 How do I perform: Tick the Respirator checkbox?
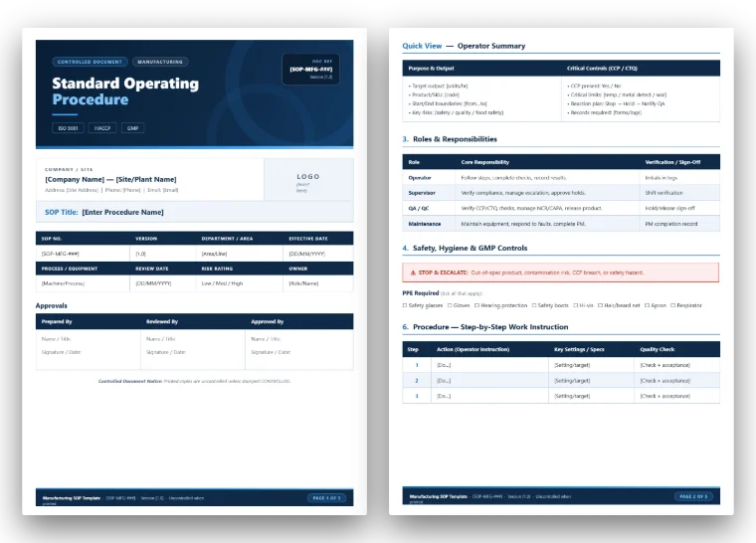coord(672,305)
